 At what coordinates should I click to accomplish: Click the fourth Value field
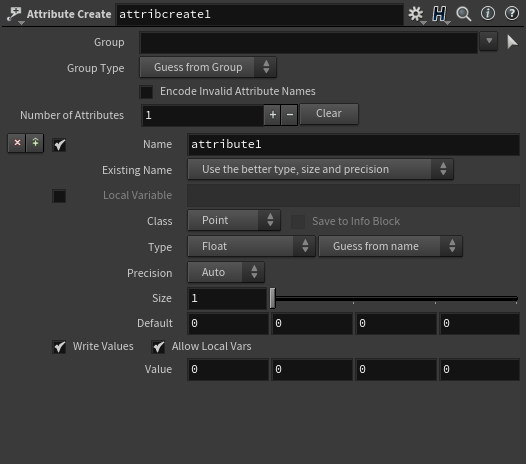pyautogui.click(x=480, y=369)
